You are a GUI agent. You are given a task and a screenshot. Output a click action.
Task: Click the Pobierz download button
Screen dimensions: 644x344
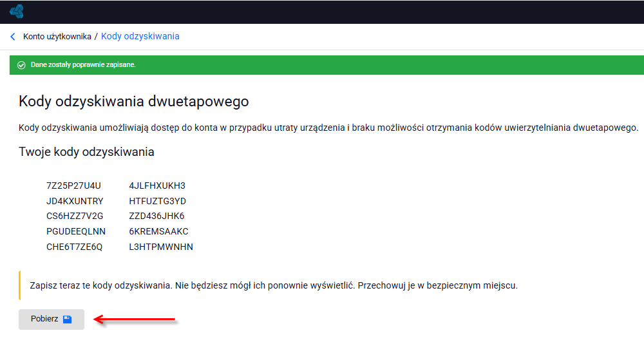[52, 320]
